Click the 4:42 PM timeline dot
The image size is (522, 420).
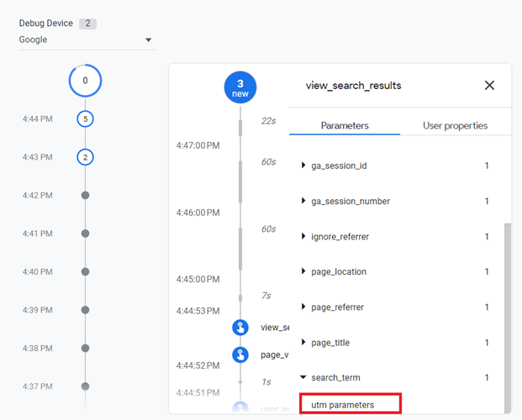pos(85,196)
